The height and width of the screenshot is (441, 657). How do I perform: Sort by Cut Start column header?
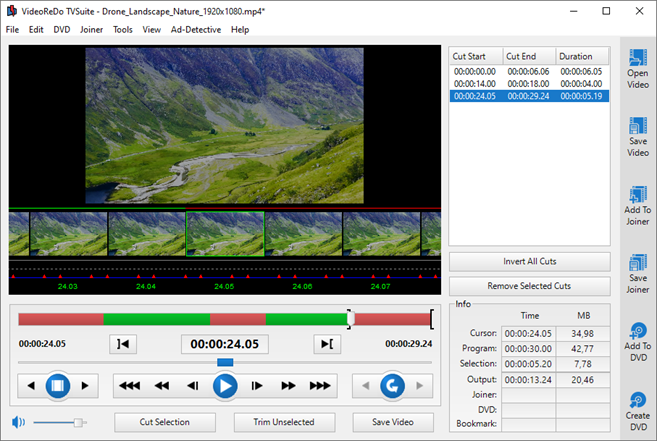(476, 56)
